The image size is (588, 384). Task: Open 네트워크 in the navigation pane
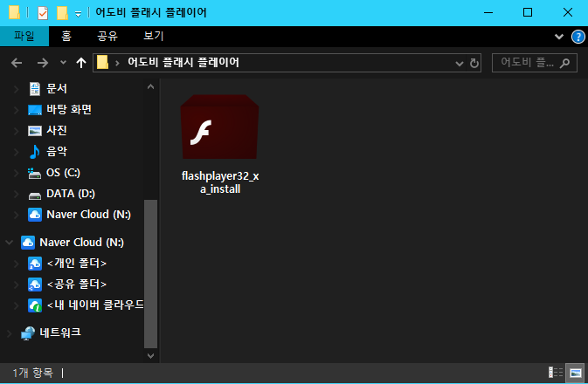tap(60, 333)
